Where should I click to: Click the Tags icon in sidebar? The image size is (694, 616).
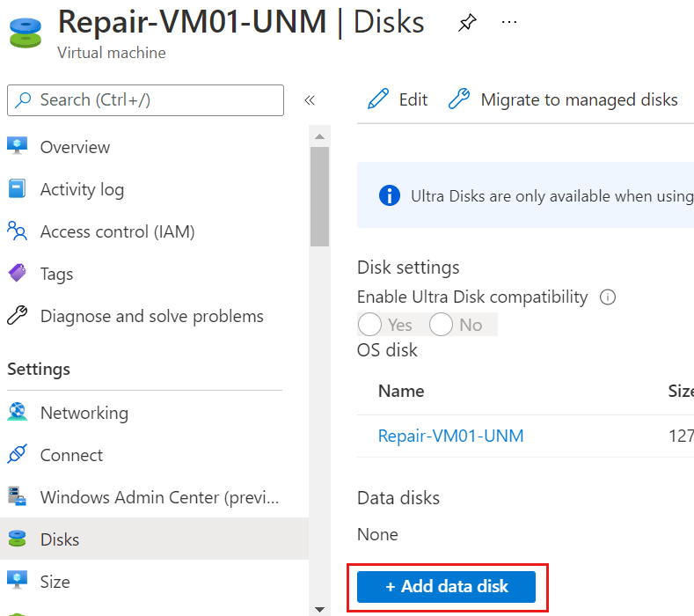(x=18, y=274)
